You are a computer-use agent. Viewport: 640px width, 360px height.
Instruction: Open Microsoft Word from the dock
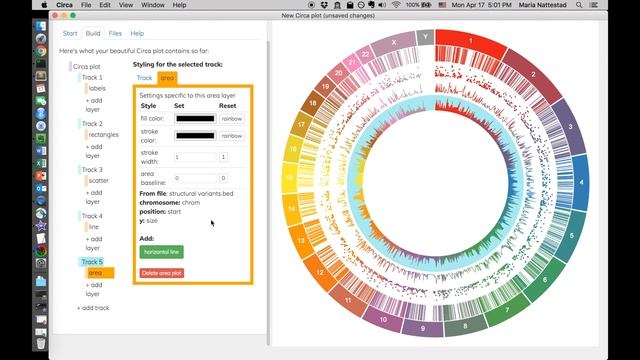coord(41,151)
